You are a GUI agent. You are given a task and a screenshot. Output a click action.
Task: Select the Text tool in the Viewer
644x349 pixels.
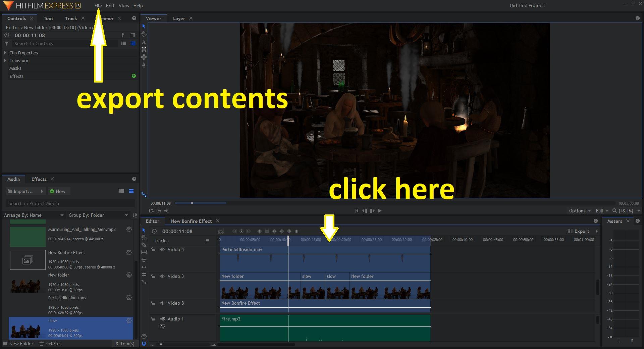pos(144,42)
